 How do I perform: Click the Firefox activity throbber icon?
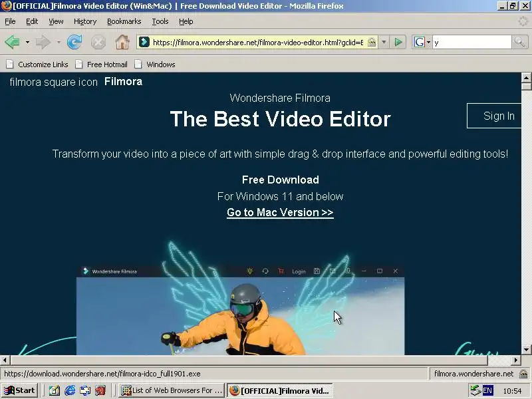click(523, 21)
